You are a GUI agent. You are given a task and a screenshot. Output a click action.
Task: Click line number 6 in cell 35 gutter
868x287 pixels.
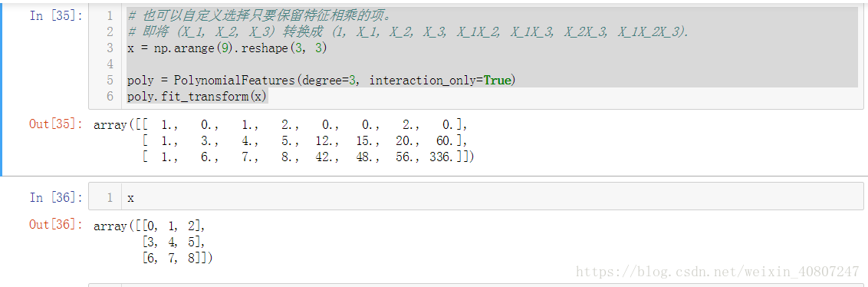coord(110,97)
